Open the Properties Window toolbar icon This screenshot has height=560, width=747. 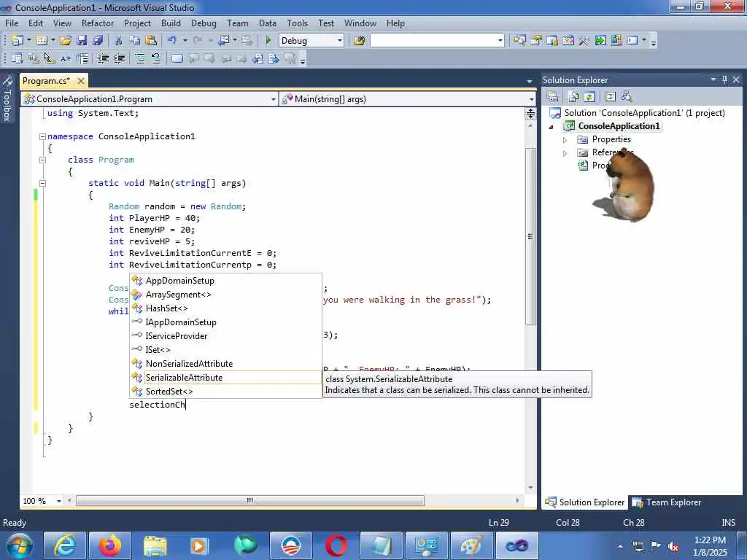(536, 41)
